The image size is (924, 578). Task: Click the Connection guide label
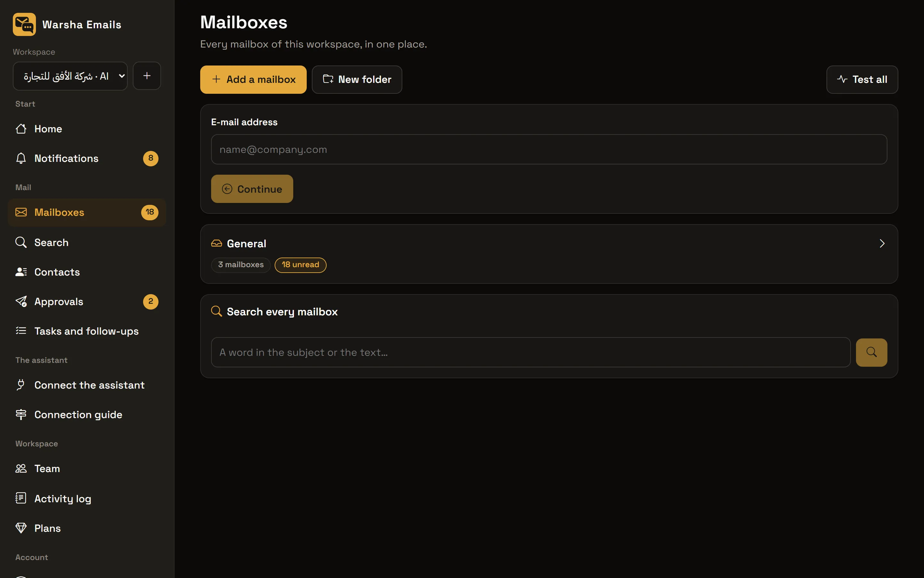[x=78, y=414]
